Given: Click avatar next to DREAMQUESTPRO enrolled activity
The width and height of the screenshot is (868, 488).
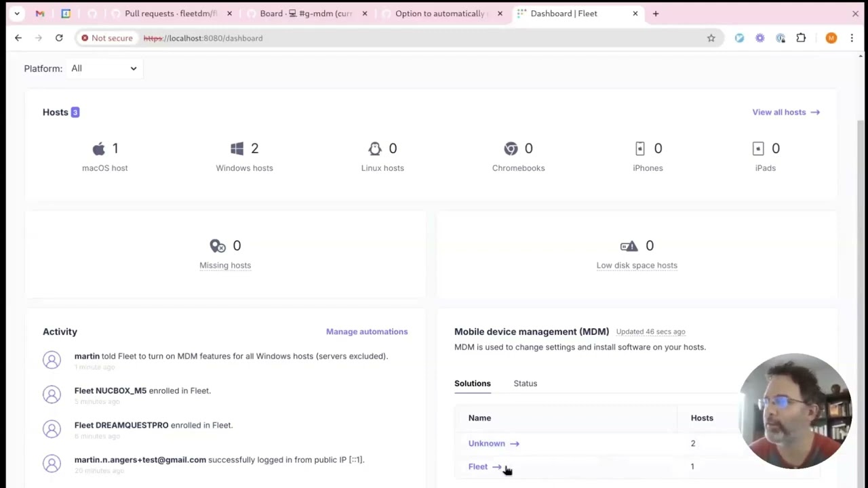Looking at the screenshot, I should pyautogui.click(x=52, y=429).
